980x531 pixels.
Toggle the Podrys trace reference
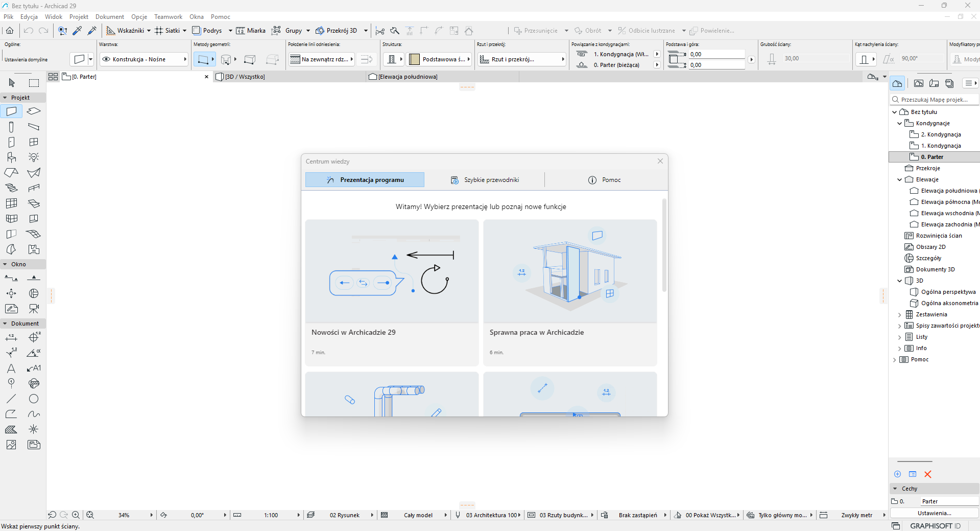click(x=207, y=31)
